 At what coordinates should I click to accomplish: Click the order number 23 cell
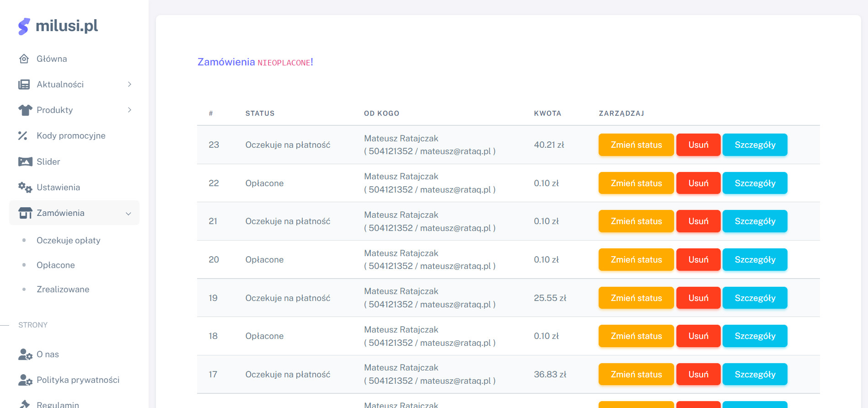(x=214, y=145)
